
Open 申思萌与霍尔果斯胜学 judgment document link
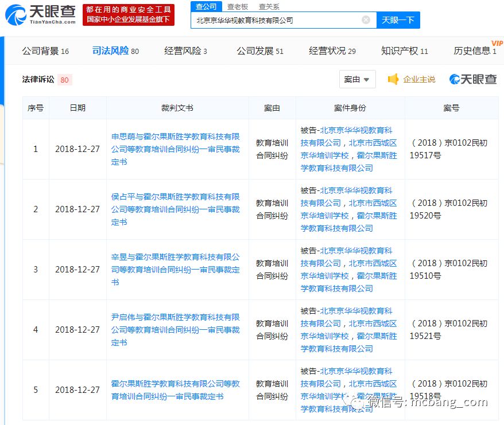coord(176,149)
